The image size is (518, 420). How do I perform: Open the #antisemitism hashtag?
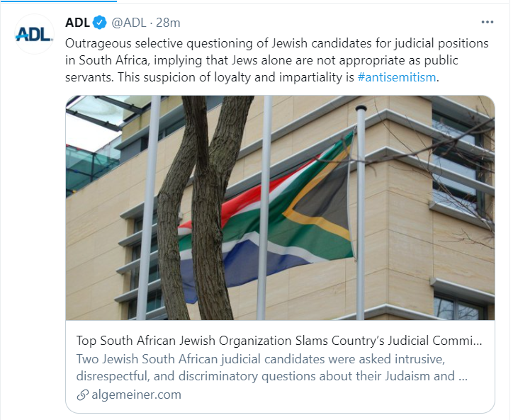[397, 77]
